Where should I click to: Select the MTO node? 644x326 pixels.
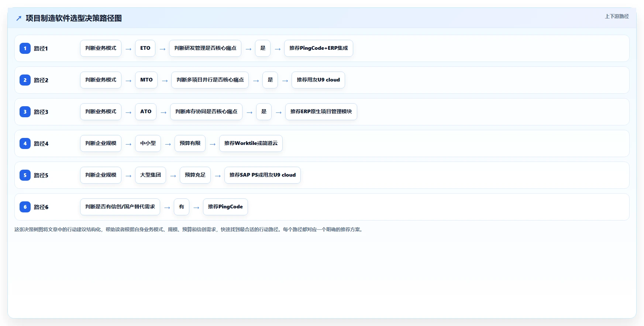pyautogui.click(x=146, y=80)
